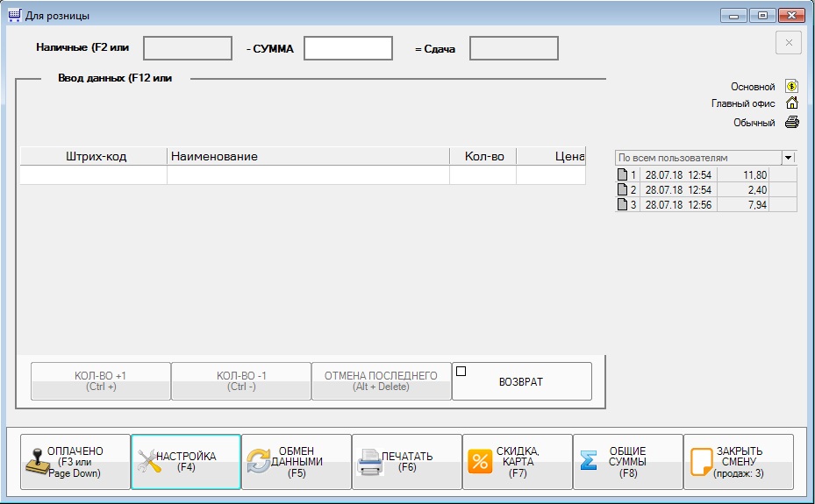Click the printer icon on ПЕЧАТАТЬ button

(369, 462)
